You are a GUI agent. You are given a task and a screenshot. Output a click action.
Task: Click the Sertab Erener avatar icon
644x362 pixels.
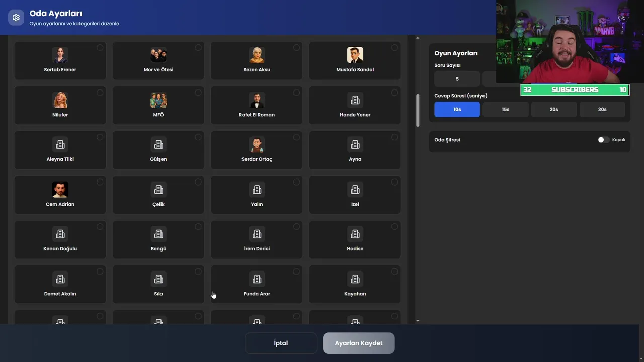coord(60,55)
